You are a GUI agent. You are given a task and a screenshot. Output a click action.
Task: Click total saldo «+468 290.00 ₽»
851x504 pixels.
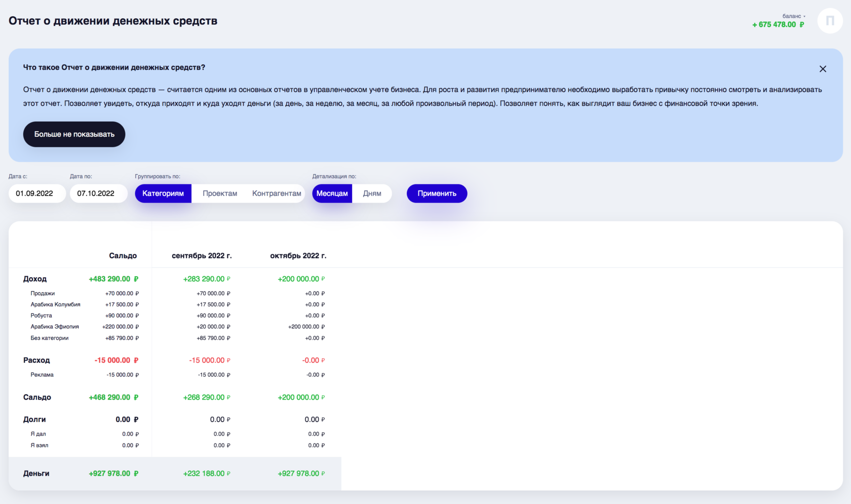pyautogui.click(x=113, y=397)
